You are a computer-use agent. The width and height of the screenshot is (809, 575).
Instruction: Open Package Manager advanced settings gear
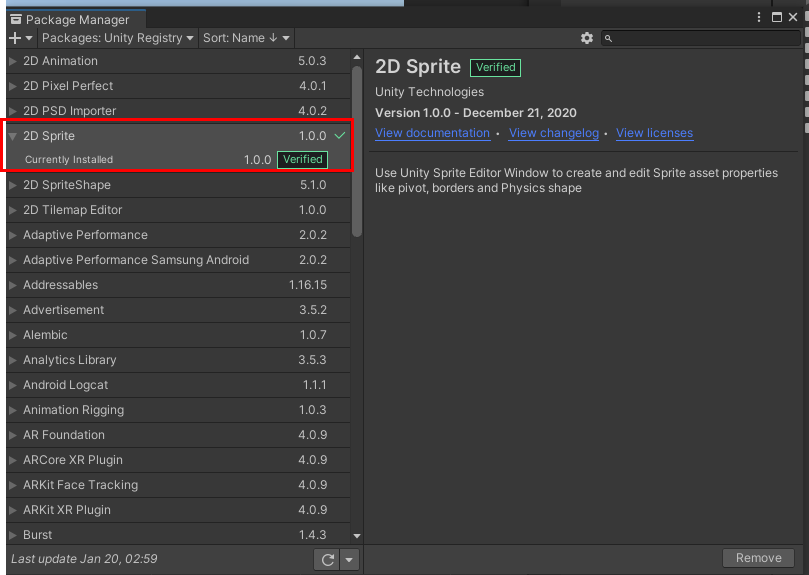click(x=587, y=38)
